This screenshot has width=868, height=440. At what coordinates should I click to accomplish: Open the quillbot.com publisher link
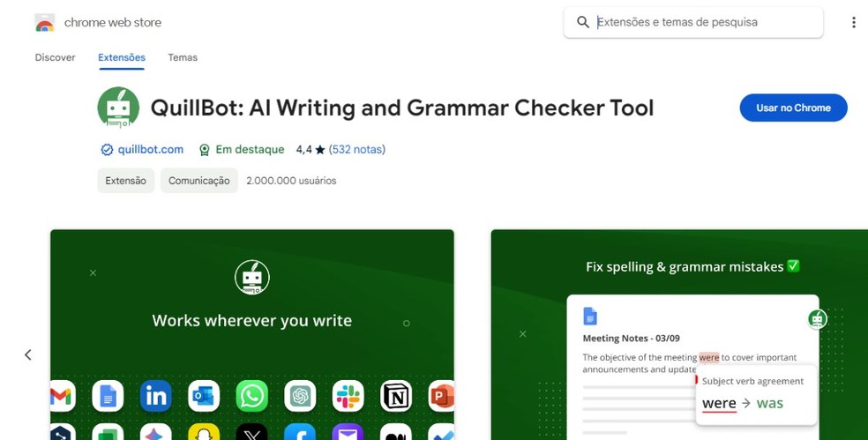click(150, 149)
